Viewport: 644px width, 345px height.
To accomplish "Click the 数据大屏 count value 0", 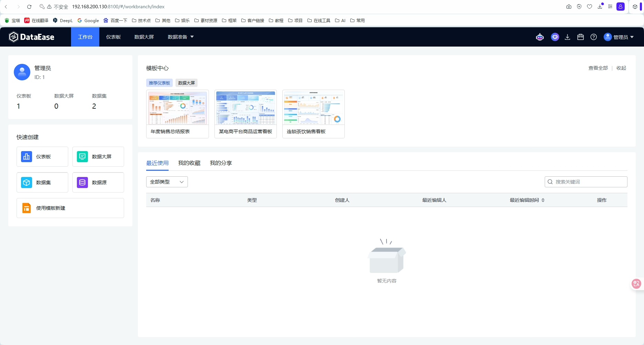I will click(57, 106).
